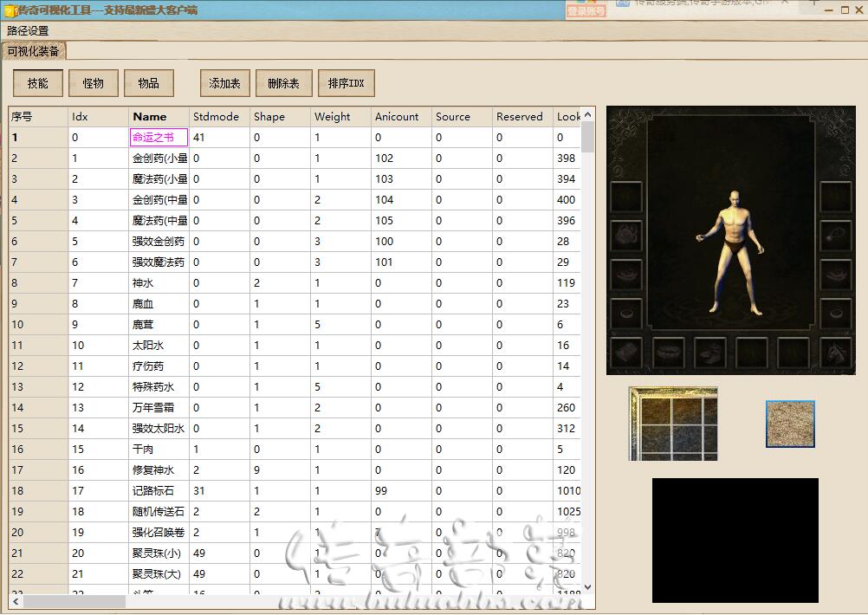Click the table's scroll-left arrow
Image resolution: width=868 pixels, height=615 pixels.
16,601
